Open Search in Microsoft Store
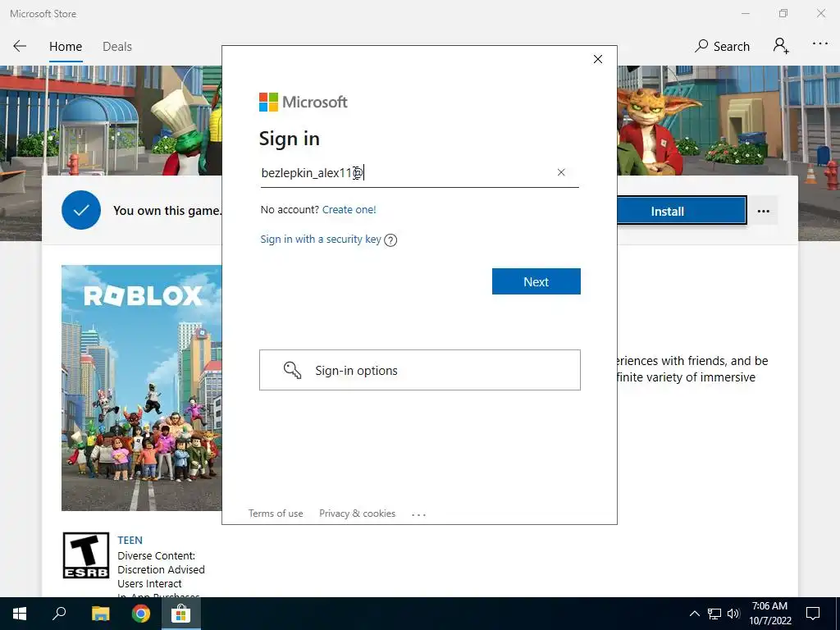 [722, 46]
